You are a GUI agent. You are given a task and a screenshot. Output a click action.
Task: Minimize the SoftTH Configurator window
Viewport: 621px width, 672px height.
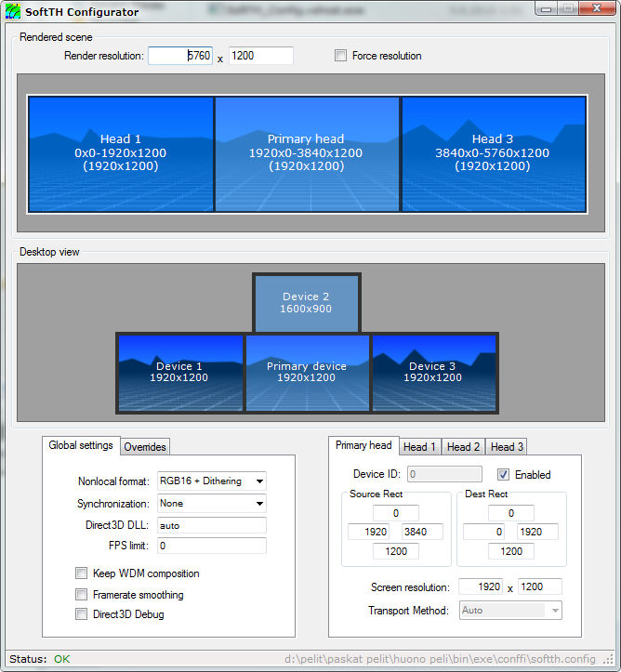coord(546,8)
